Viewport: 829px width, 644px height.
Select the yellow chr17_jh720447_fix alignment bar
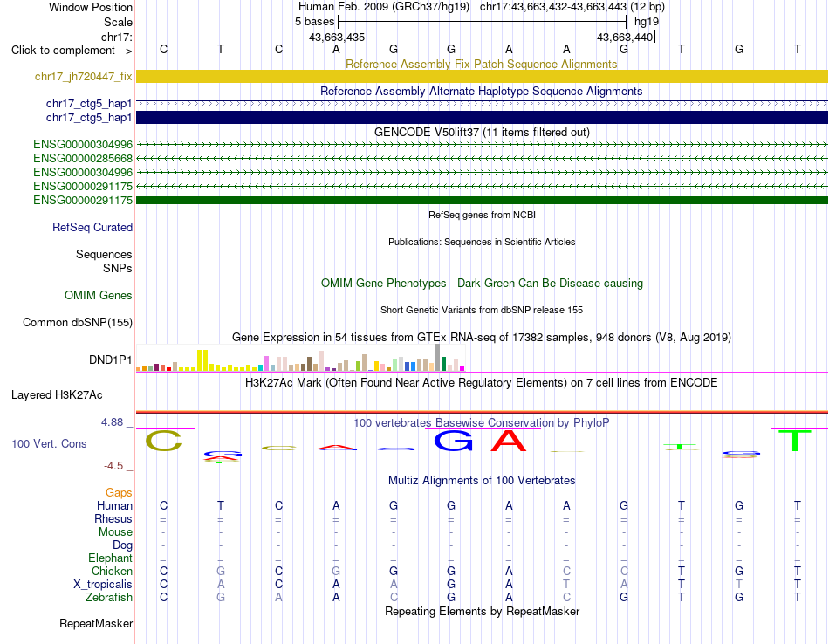[x=482, y=77]
